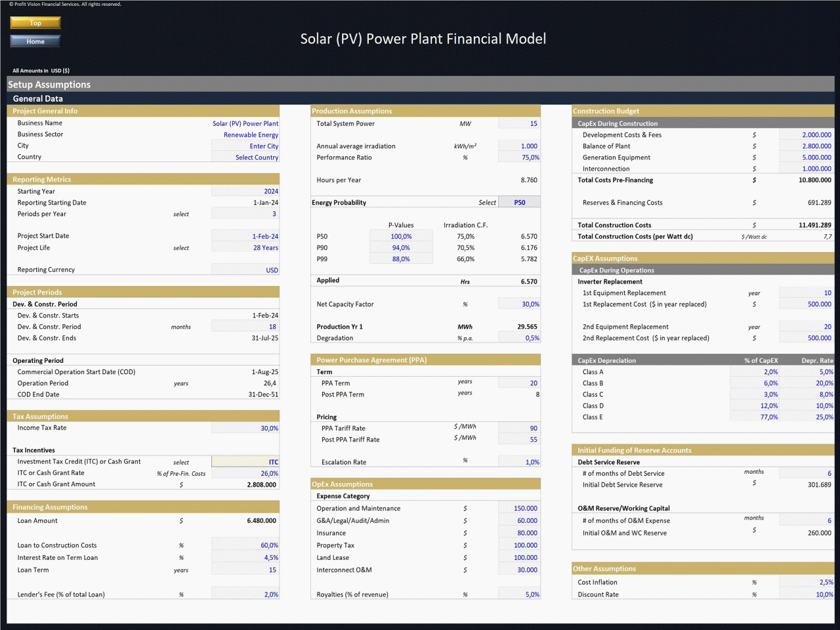This screenshot has height=630, width=840.
Task: Edit Class C percent of CapEx
Action: point(755,394)
